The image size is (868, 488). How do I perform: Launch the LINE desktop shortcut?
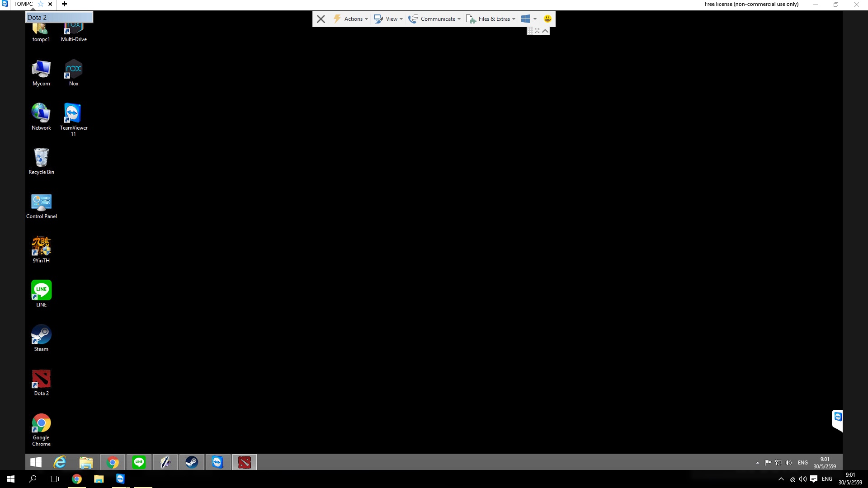[x=41, y=294]
